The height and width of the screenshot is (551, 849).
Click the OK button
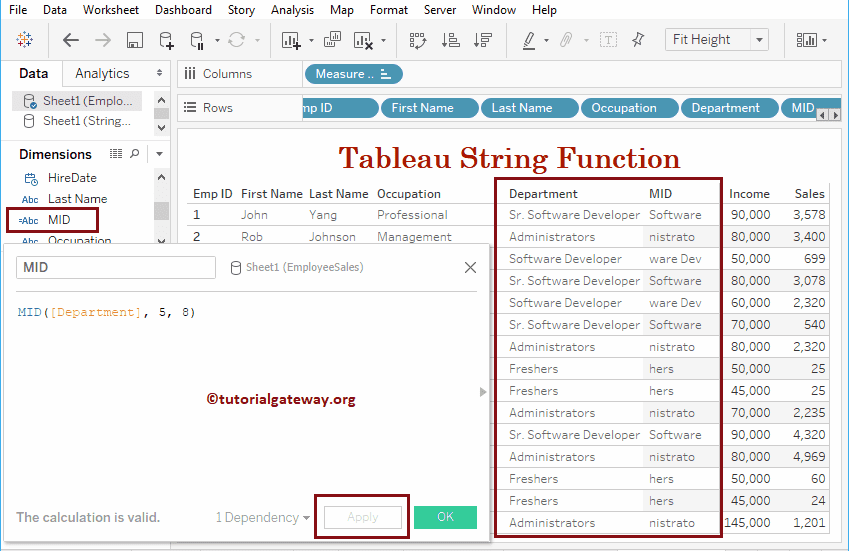[445, 517]
